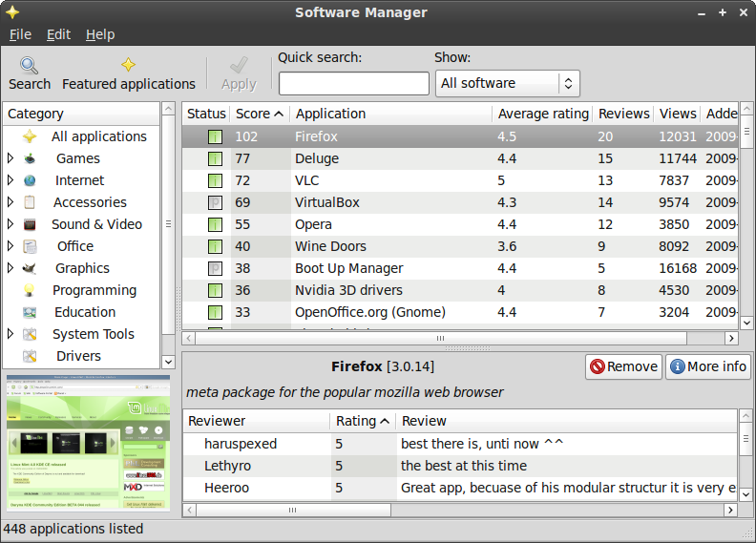The width and height of the screenshot is (756, 543).
Task: Select the Opera application row
Action: pos(459,224)
